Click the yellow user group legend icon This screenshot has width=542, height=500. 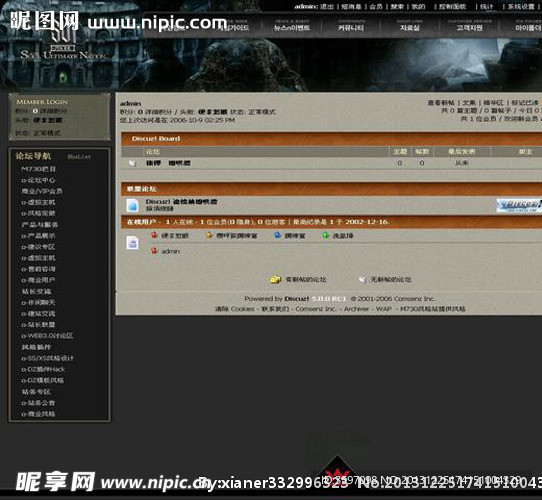209,235
